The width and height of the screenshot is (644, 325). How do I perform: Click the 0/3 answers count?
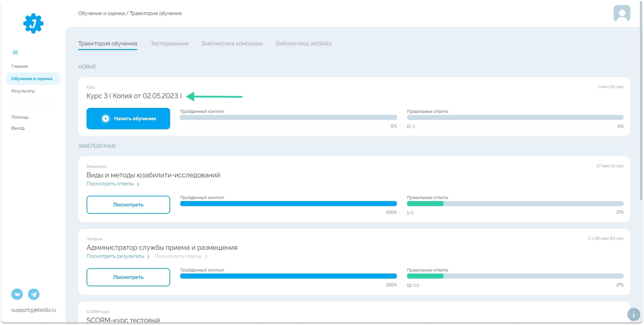(x=411, y=126)
